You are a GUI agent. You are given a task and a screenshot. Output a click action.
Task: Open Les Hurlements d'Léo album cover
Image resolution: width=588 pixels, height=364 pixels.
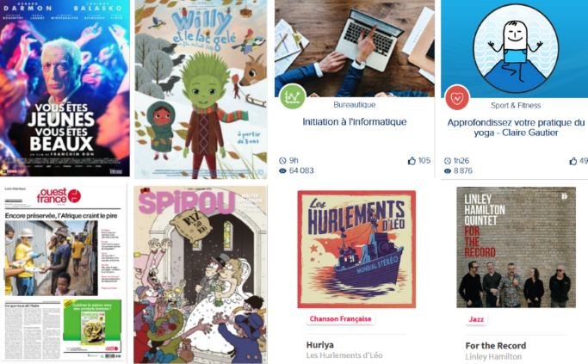tap(356, 250)
